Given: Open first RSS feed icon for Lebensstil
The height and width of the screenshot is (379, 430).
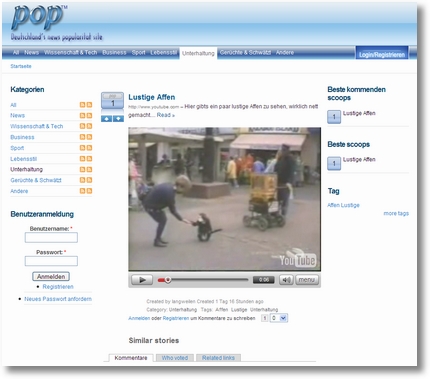Looking at the screenshot, I should coord(82,159).
